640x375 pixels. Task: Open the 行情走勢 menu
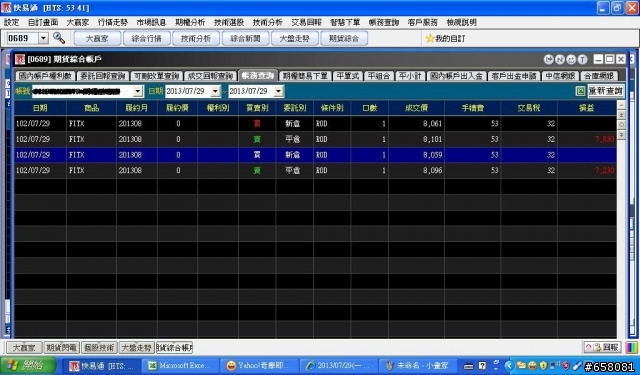[113, 22]
